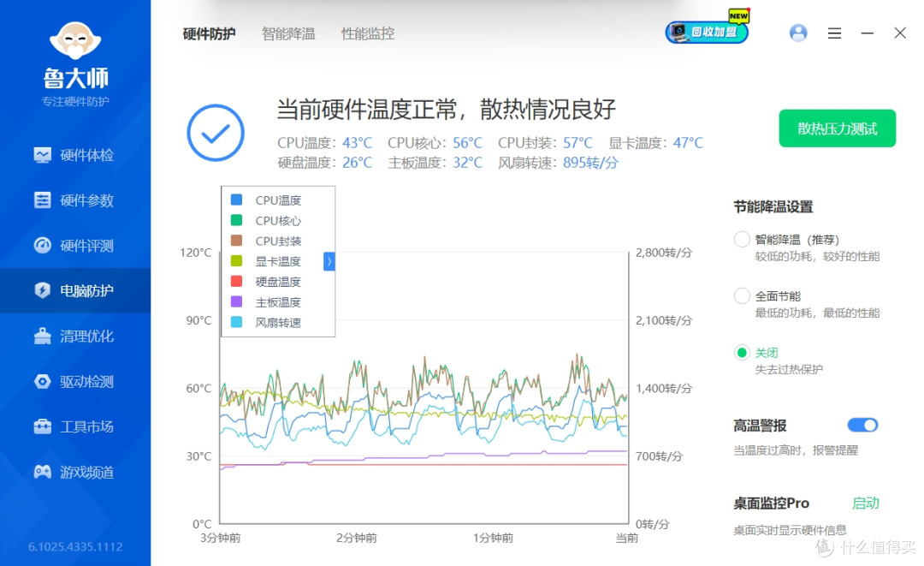Toggle 硬盘温度 red legend swatch
Viewport: 924px width, 566px height.
[x=236, y=281]
